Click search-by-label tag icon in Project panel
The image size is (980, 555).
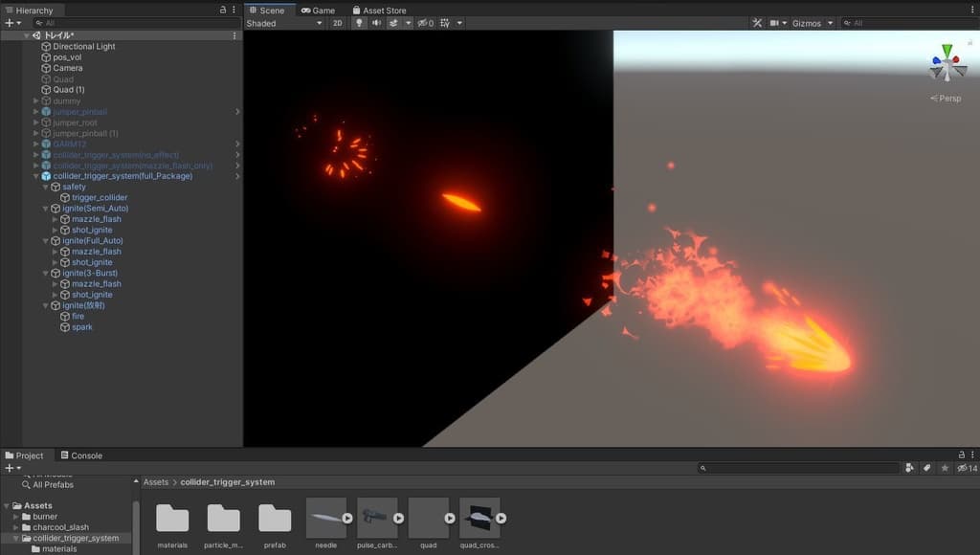926,468
